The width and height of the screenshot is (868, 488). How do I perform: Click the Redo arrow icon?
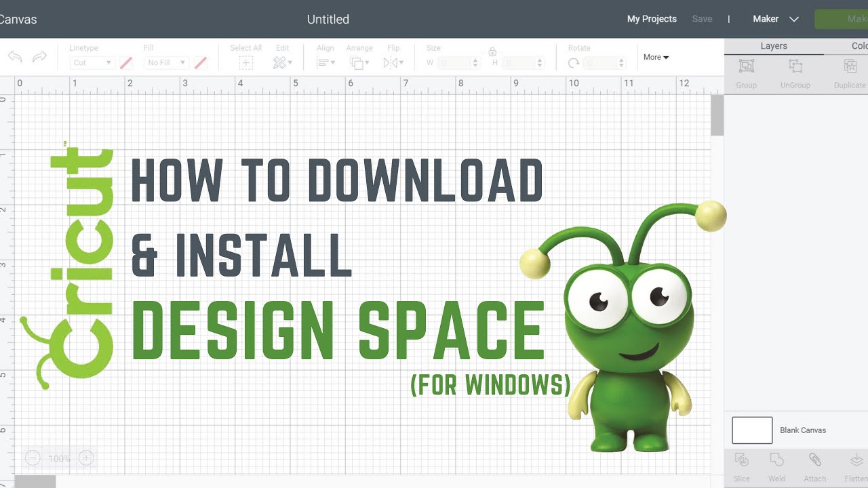39,57
